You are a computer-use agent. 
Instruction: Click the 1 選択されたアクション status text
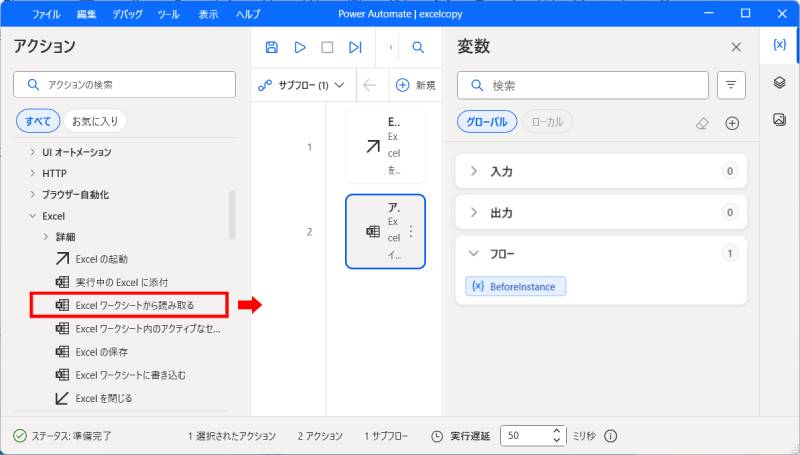pyautogui.click(x=232, y=436)
